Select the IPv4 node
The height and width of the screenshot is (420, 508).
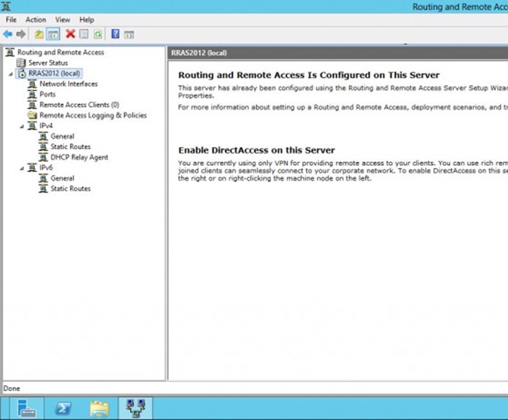(46, 125)
